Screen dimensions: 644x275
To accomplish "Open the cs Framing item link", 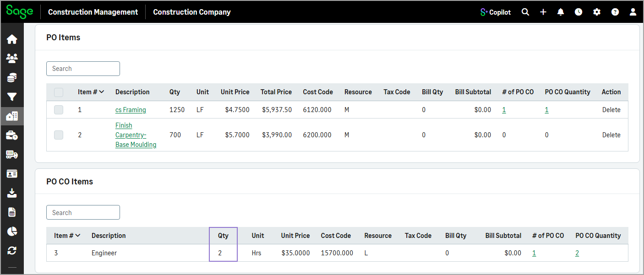I will pos(131,110).
